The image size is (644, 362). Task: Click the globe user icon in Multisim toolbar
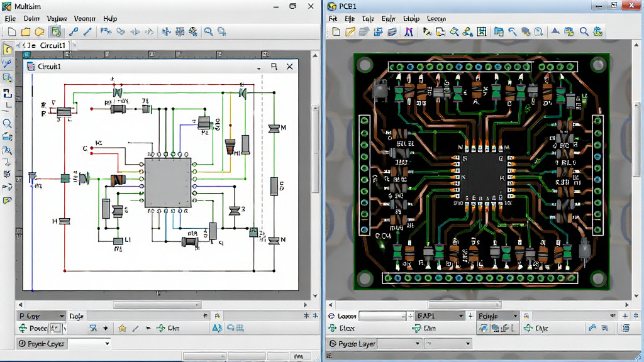(193, 31)
